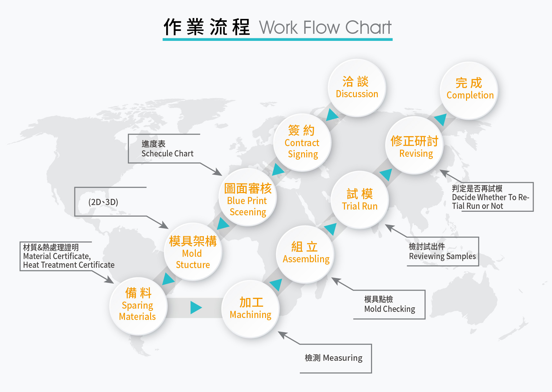Screen dimensions: 552x392
Task: Click the teal arrow between Revising and Completion
Action: [441, 119]
